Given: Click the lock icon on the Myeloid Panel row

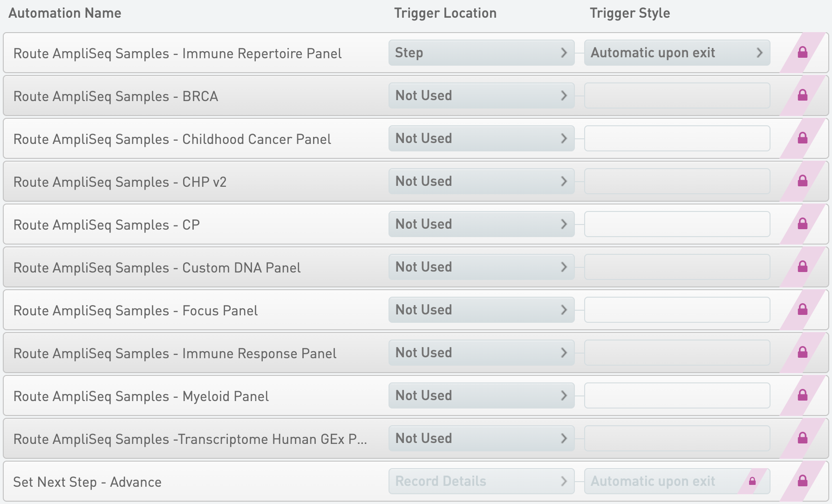Looking at the screenshot, I should (x=802, y=395).
